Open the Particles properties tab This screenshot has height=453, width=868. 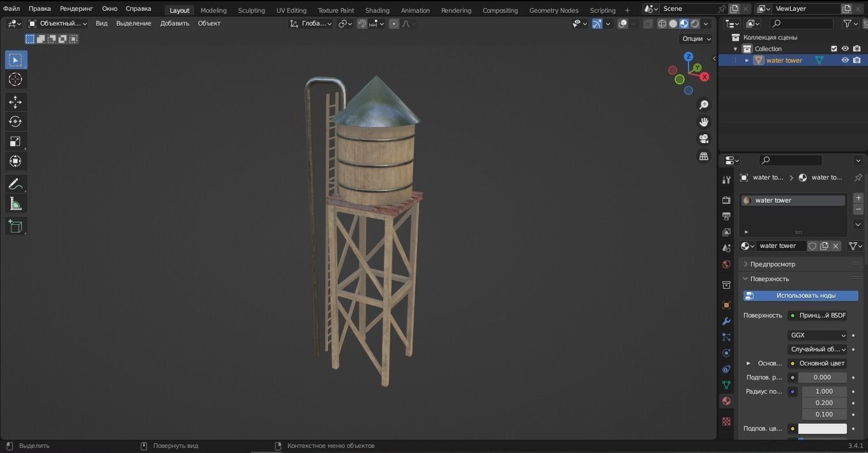pos(726,337)
